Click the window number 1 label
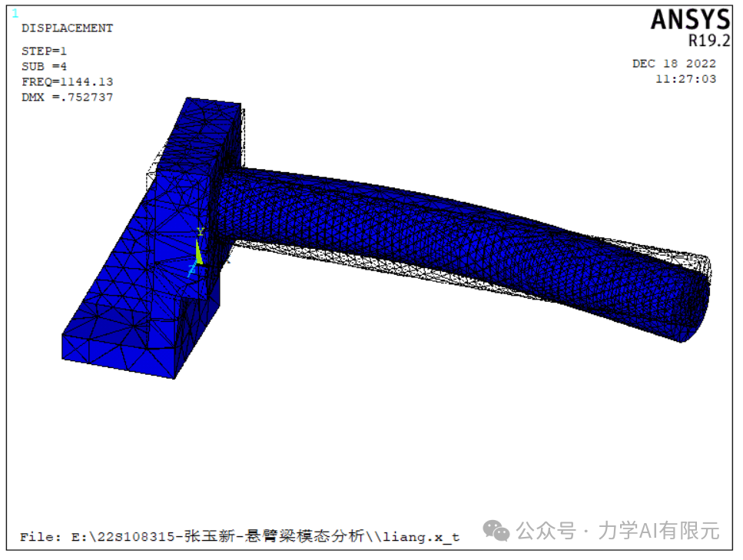The height and width of the screenshot is (560, 743). tap(15, 13)
